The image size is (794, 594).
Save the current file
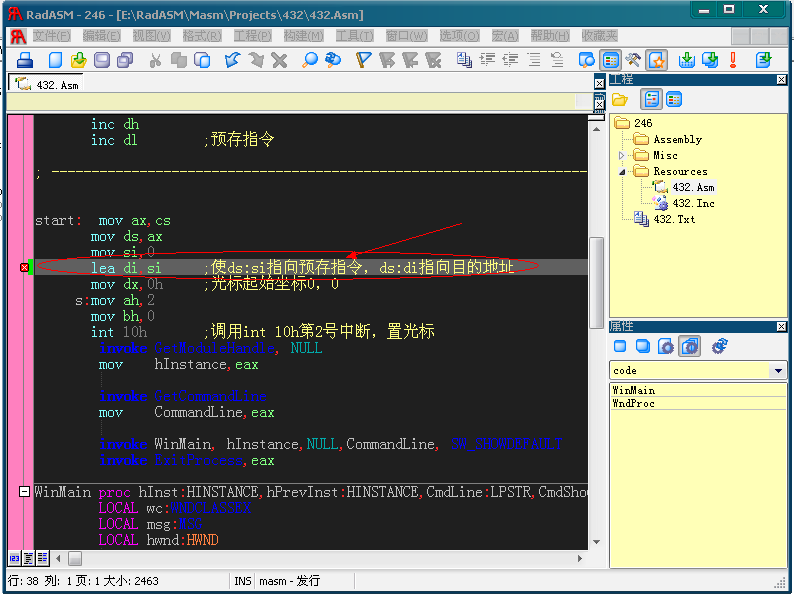point(102,60)
